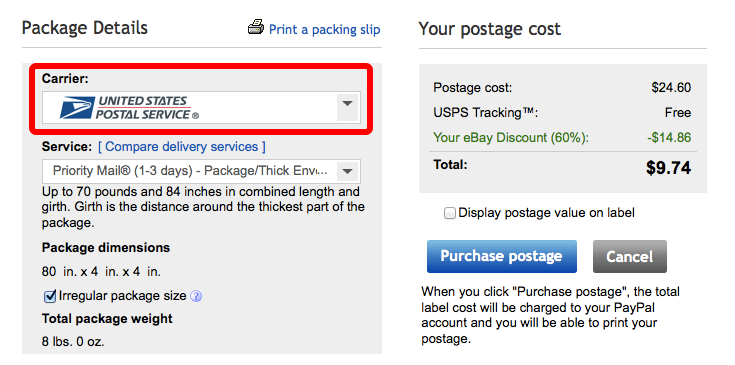Select the Priority Mail service combo box
The image size is (735, 365).
(x=201, y=171)
